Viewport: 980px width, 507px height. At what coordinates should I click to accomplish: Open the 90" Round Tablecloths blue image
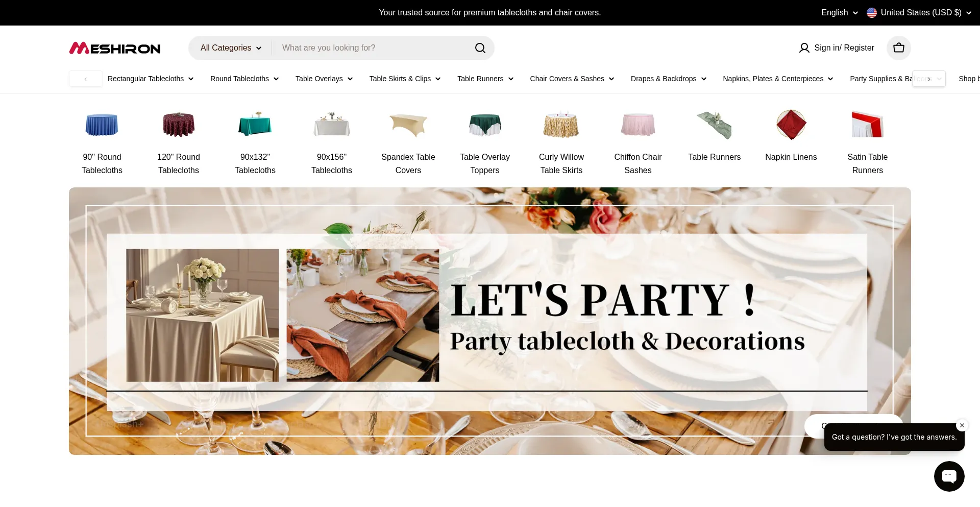(102, 125)
